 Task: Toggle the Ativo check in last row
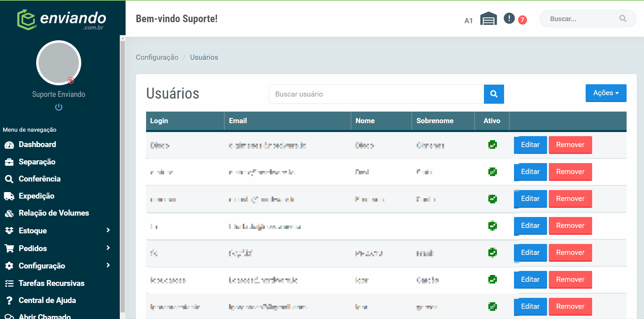tap(492, 306)
